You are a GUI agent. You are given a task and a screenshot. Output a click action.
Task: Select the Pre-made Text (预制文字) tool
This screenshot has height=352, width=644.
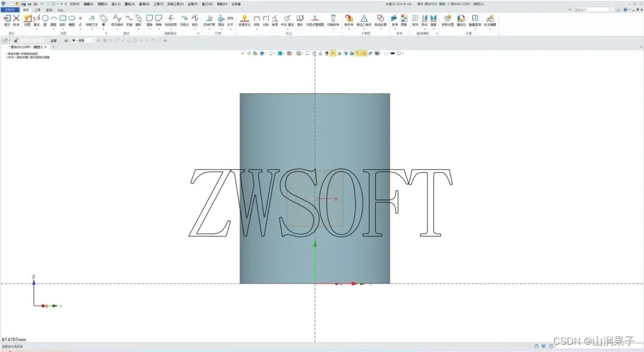92,20
